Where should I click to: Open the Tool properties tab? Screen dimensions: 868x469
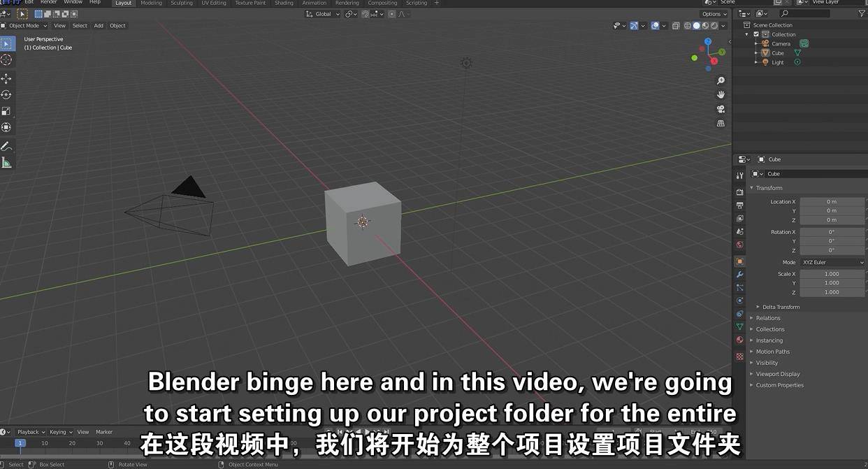tap(740, 175)
